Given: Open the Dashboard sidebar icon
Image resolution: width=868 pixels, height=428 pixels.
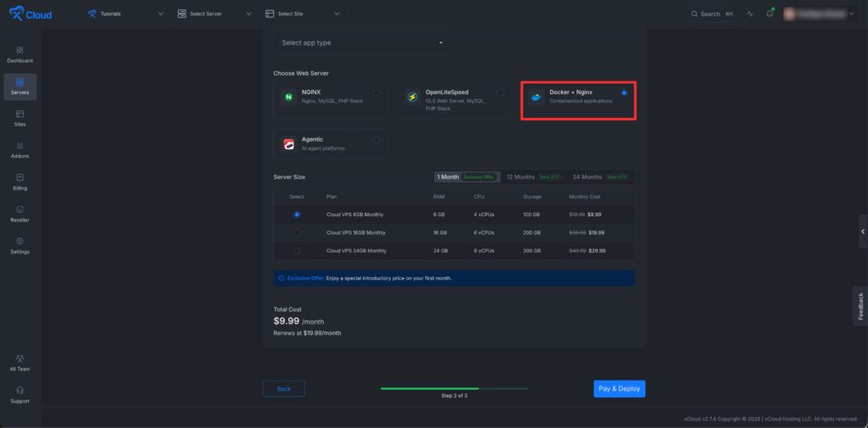Looking at the screenshot, I should pyautogui.click(x=20, y=50).
